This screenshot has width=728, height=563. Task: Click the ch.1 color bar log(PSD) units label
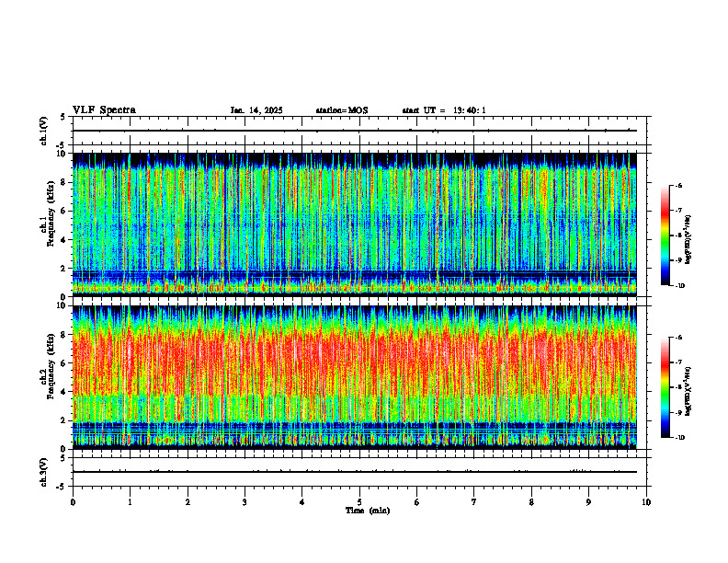click(688, 240)
